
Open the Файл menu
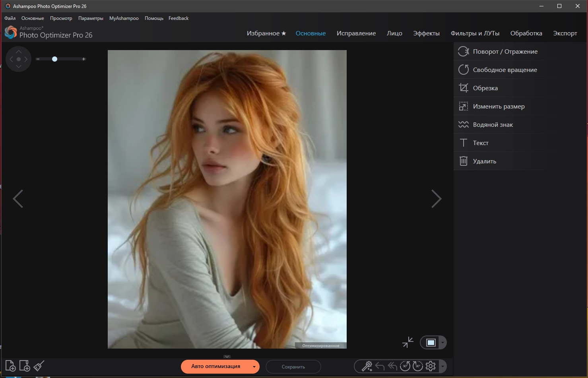coord(10,18)
